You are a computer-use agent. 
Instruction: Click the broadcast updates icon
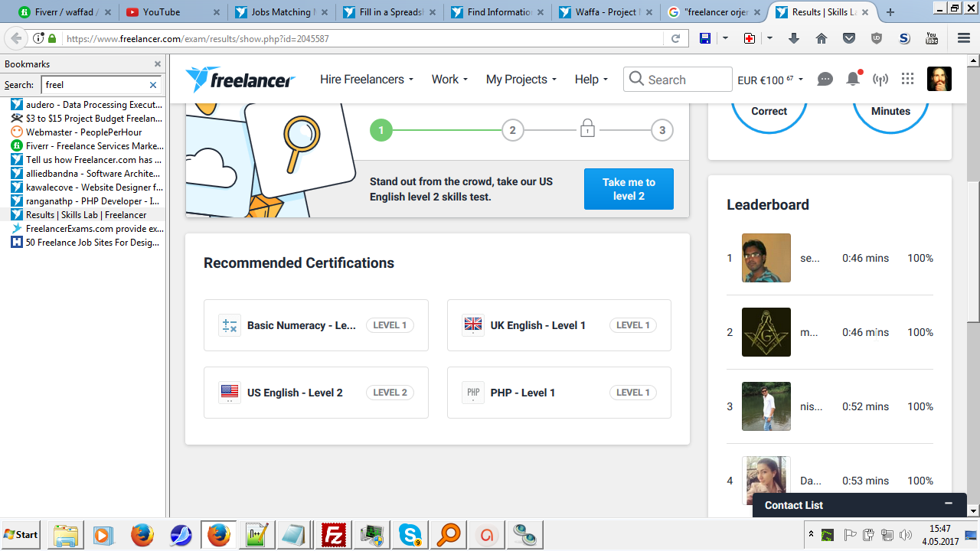[x=880, y=80]
